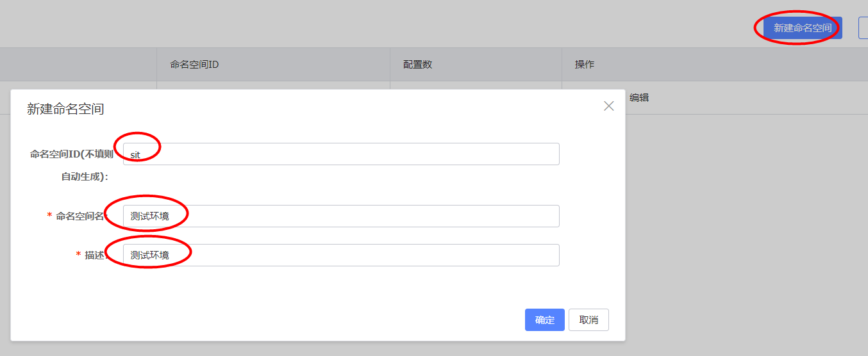
Task: Click the empty table cell under 配置数
Action: pos(476,85)
